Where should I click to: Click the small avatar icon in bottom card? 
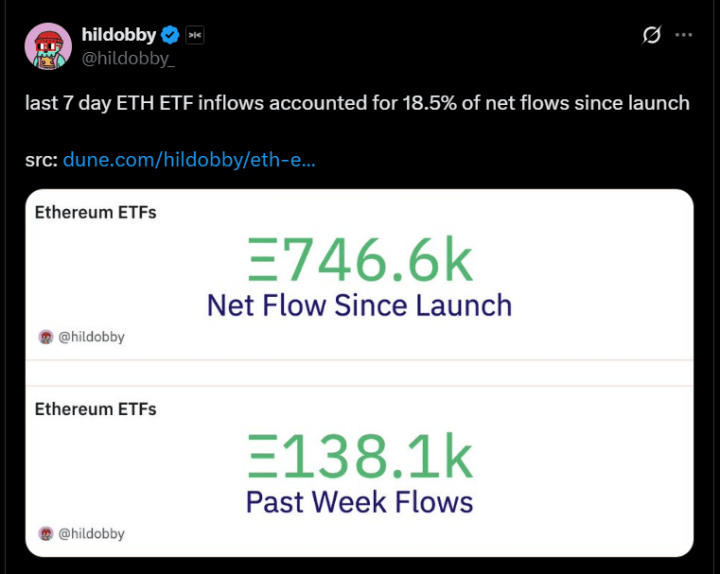(45, 533)
